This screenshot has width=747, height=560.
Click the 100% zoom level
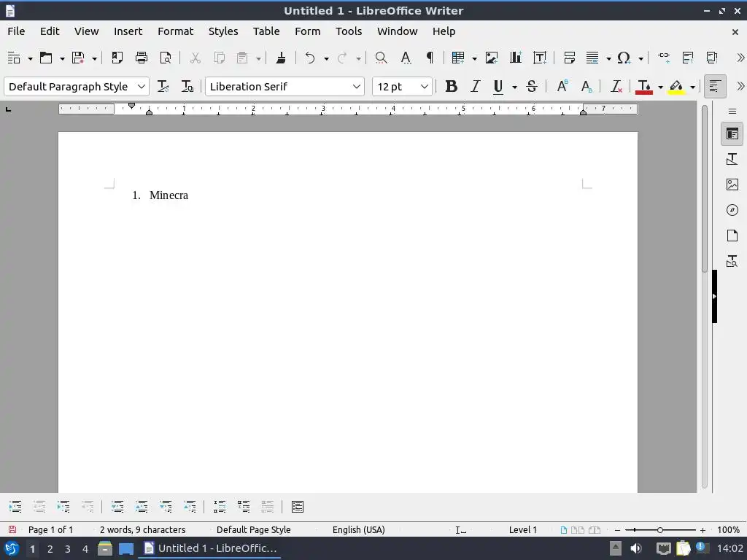(729, 529)
